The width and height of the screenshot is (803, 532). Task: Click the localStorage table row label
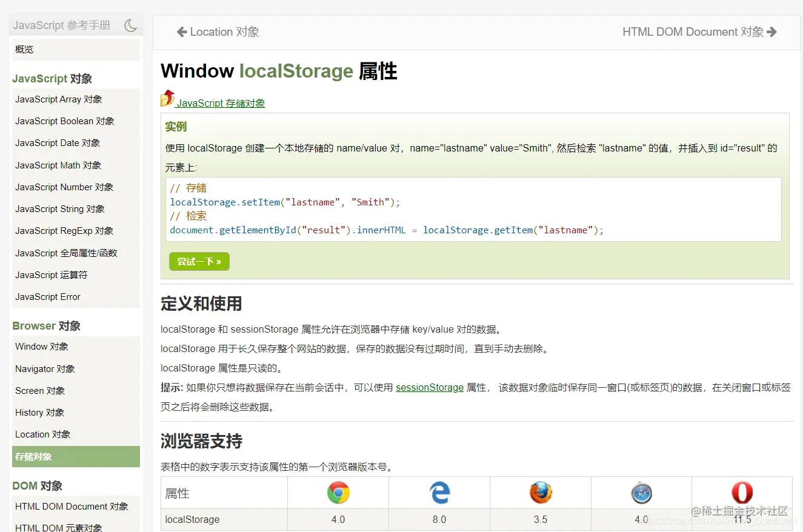coord(192,519)
